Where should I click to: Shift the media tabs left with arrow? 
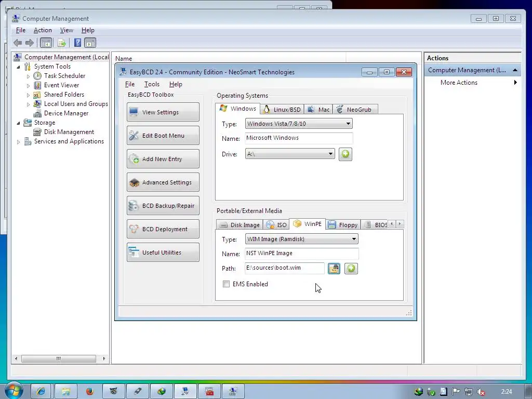coord(392,224)
